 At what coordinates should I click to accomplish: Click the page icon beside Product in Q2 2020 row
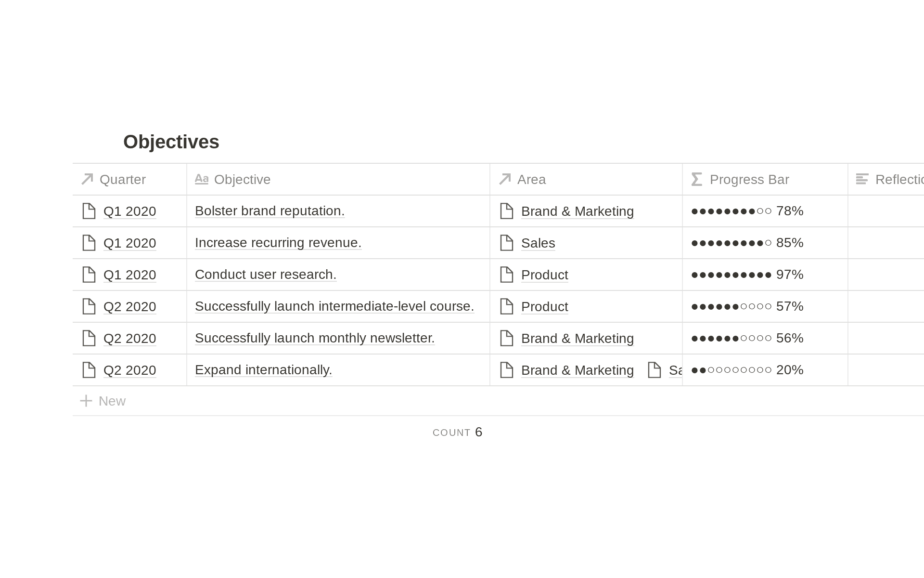pos(507,306)
